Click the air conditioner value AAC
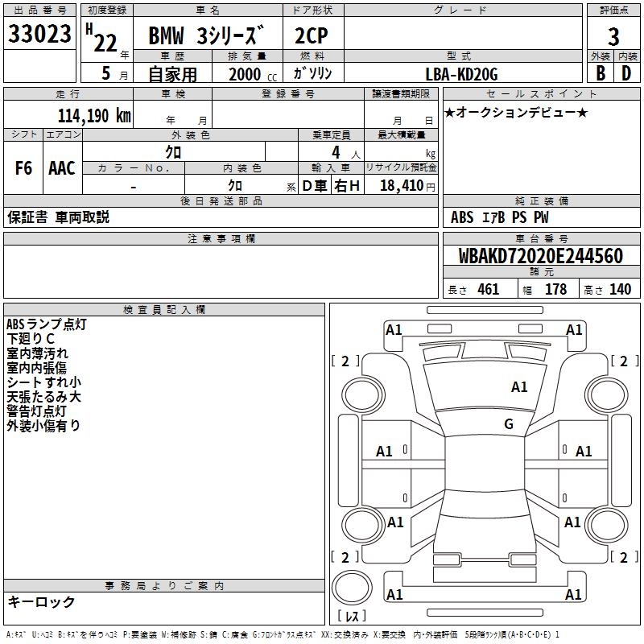 (62, 168)
